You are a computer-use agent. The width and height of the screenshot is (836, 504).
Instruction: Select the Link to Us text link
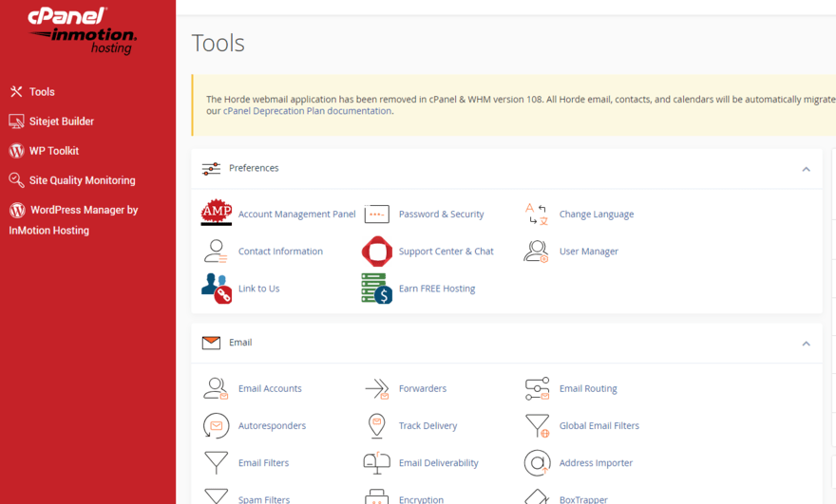[x=258, y=289]
